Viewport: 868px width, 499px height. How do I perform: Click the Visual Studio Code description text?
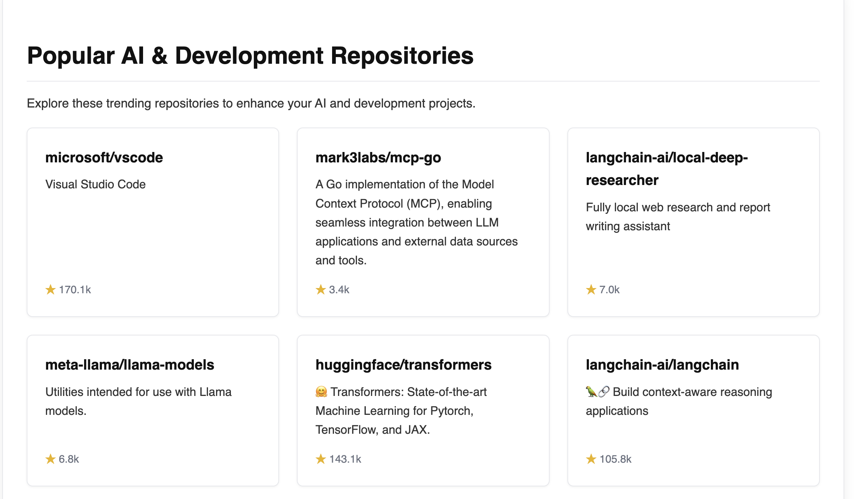(x=95, y=184)
